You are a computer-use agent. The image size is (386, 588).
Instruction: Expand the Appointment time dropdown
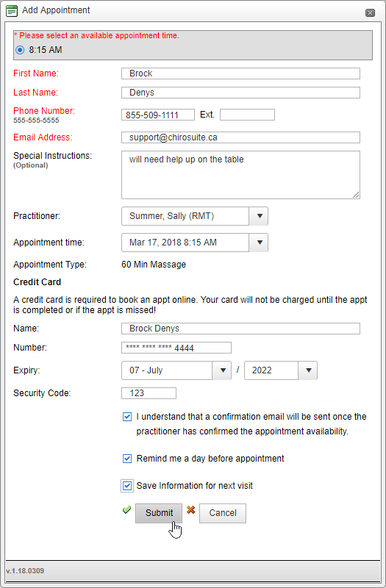pos(195,243)
